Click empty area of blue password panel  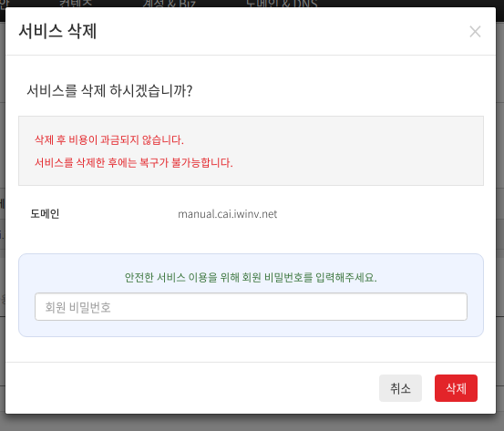tap(251, 328)
